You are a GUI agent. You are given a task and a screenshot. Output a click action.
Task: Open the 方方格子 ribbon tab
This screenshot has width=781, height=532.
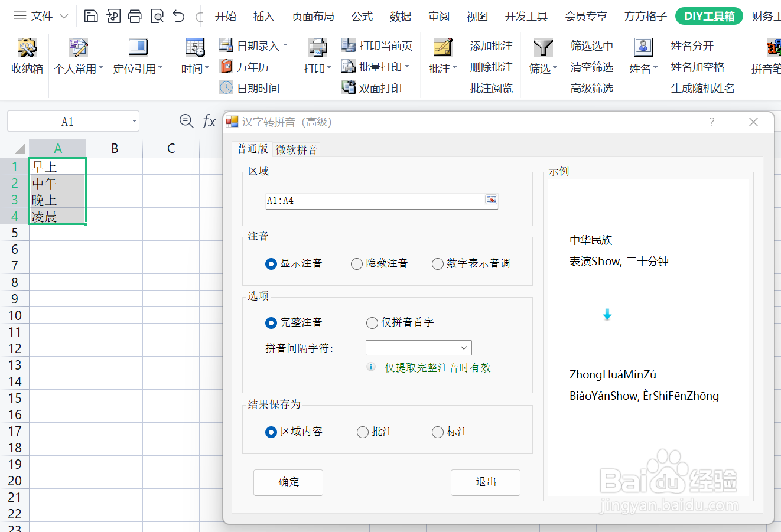tap(645, 17)
